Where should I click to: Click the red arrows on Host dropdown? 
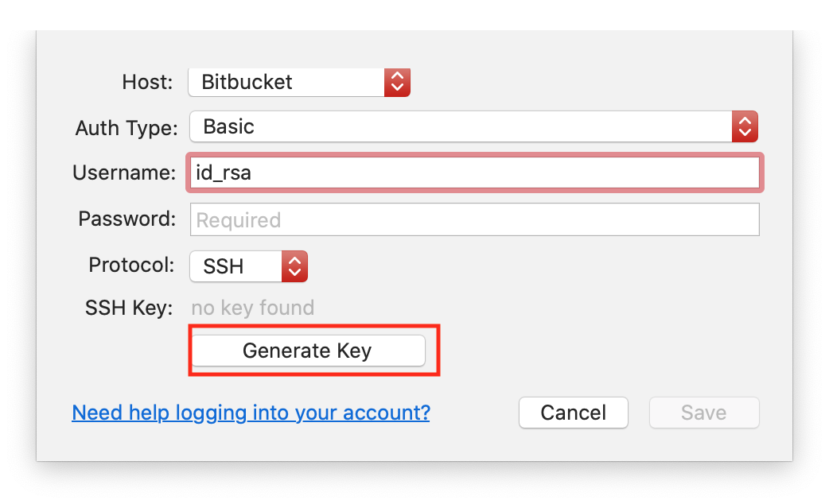click(x=397, y=82)
